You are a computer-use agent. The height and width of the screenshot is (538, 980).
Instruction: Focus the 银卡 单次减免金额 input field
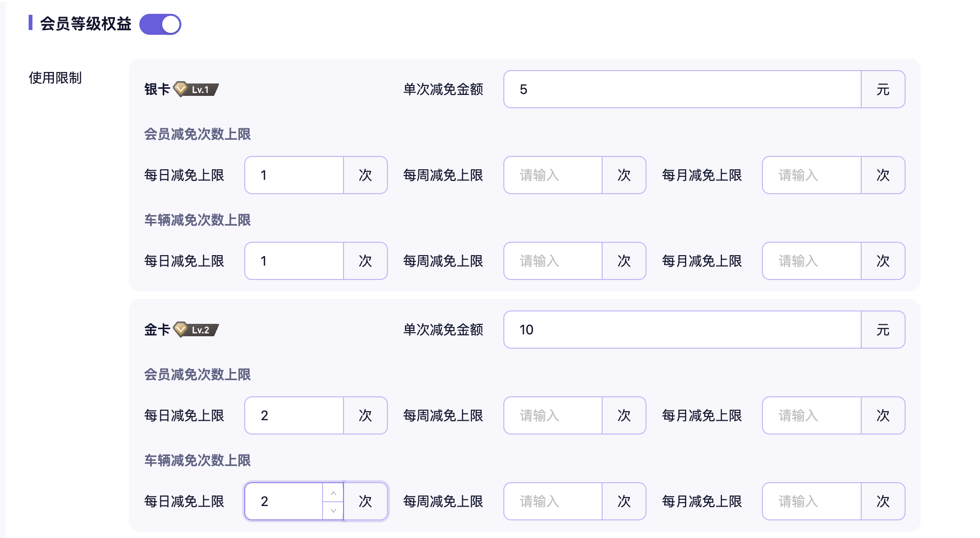[x=682, y=89]
